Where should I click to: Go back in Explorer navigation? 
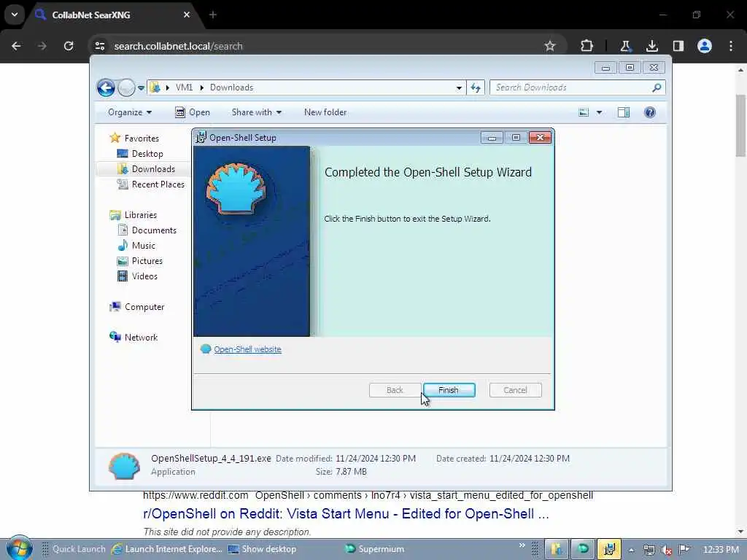[x=106, y=87]
